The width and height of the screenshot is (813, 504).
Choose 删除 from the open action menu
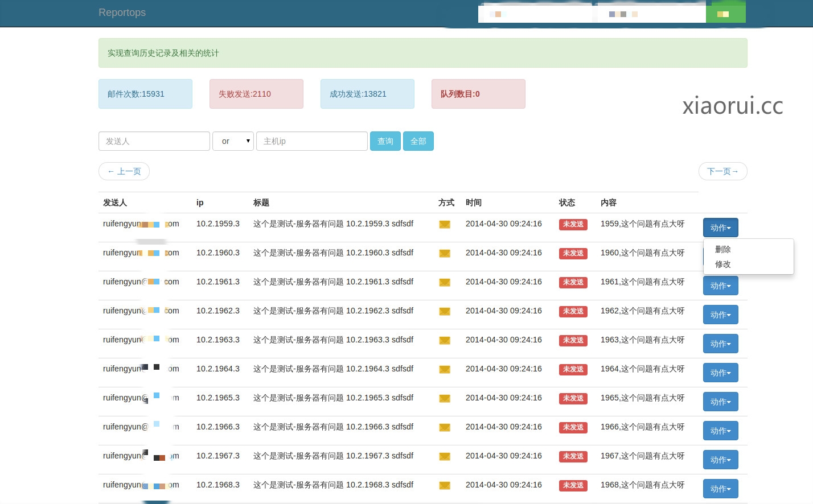723,249
